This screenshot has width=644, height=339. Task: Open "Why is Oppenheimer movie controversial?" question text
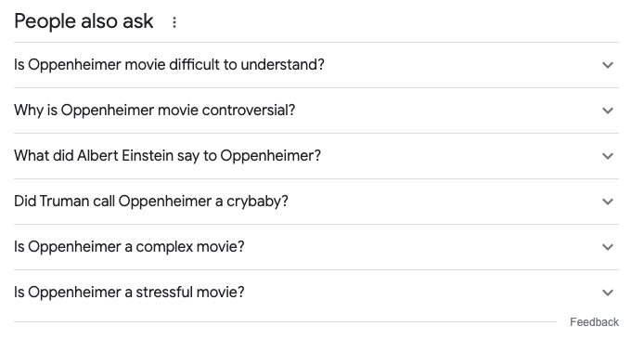[154, 111]
